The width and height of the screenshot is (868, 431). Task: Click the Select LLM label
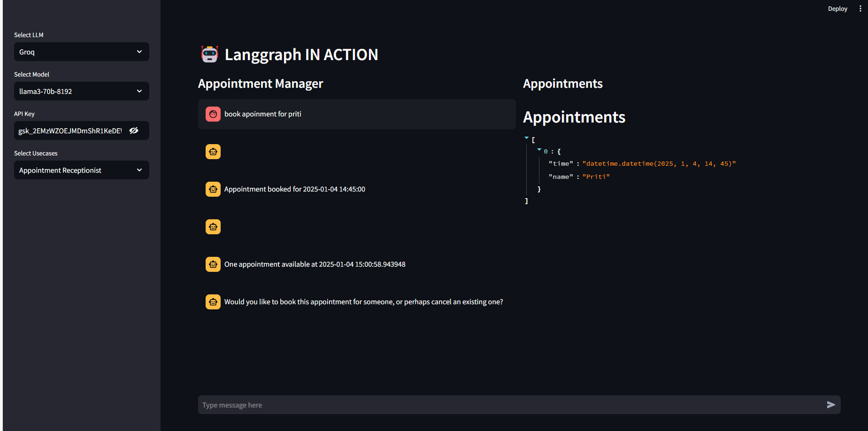click(29, 35)
